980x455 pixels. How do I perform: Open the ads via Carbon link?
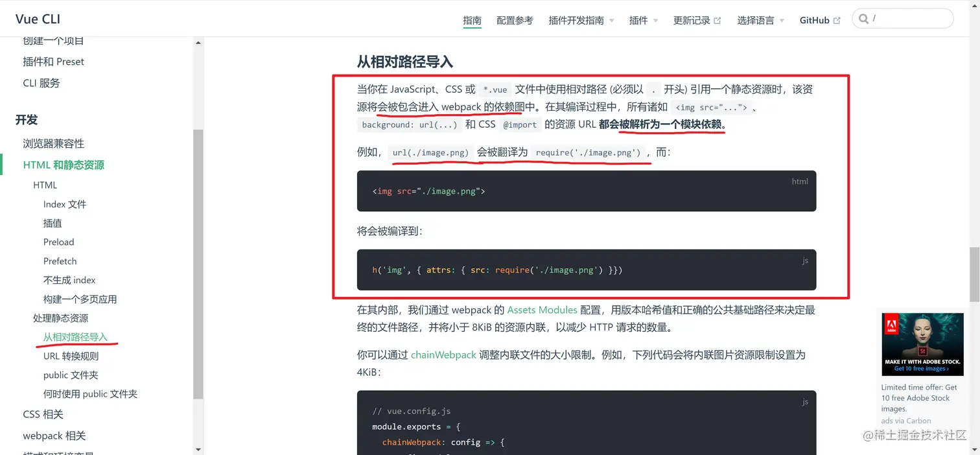(x=906, y=421)
